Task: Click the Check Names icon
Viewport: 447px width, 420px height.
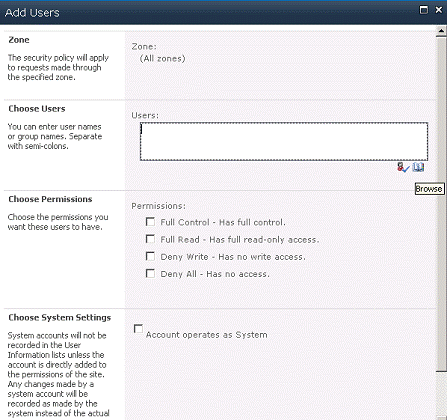Action: point(403,167)
